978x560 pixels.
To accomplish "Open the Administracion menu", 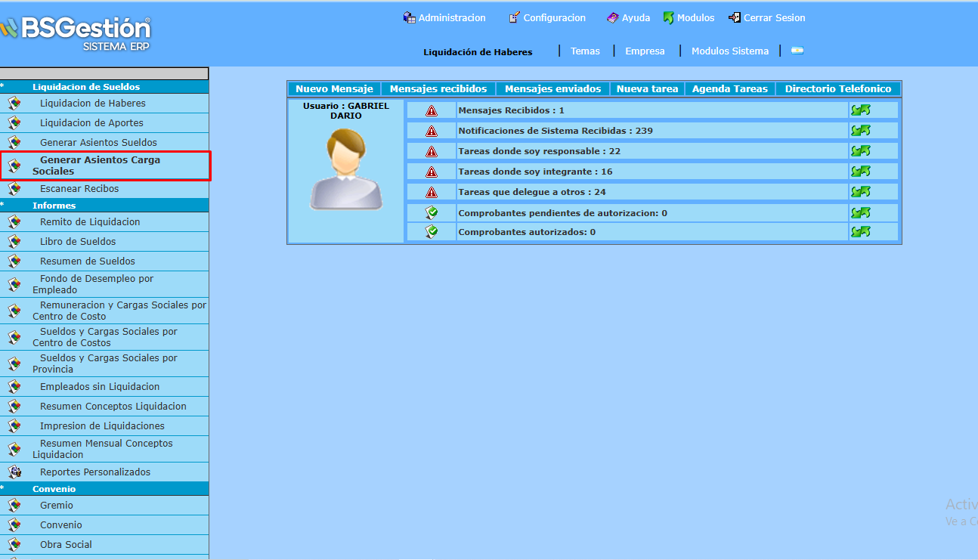I will 444,17.
